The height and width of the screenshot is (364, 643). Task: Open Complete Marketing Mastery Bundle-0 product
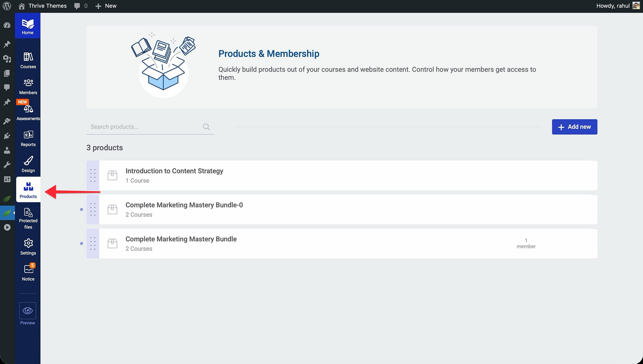tap(184, 205)
